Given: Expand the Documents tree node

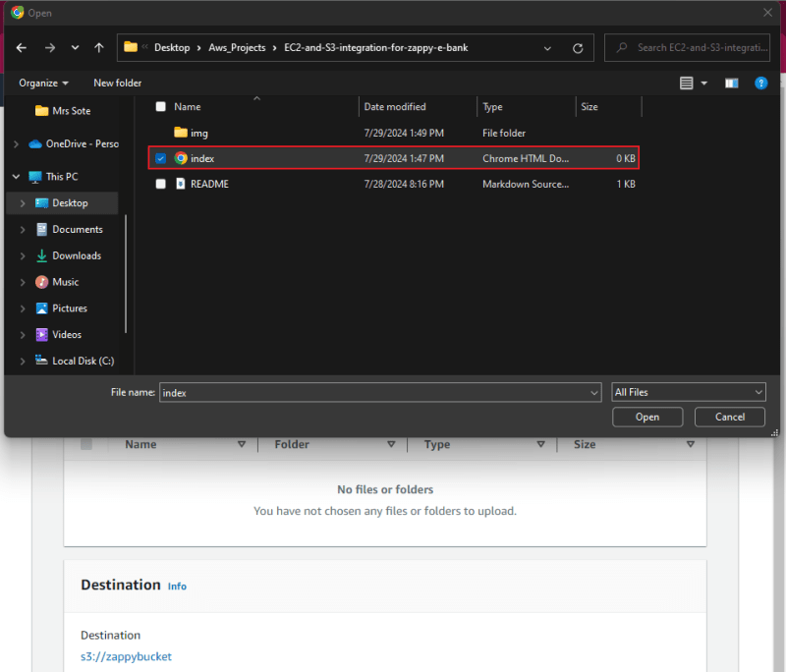Looking at the screenshot, I should tap(23, 230).
